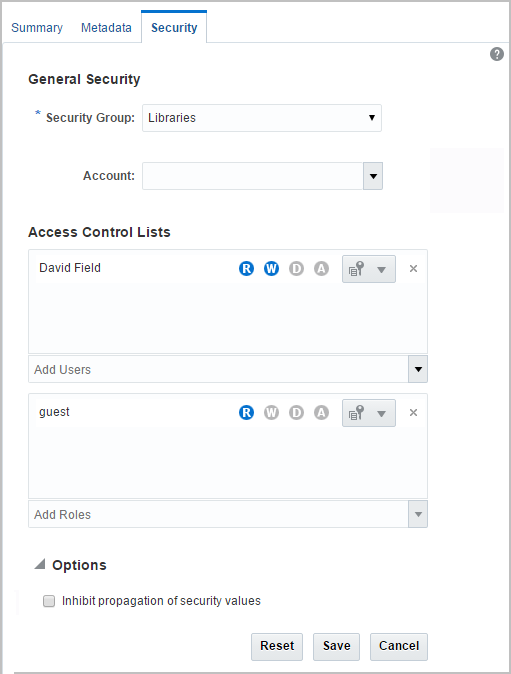Open the Security Group dropdown

click(x=262, y=118)
